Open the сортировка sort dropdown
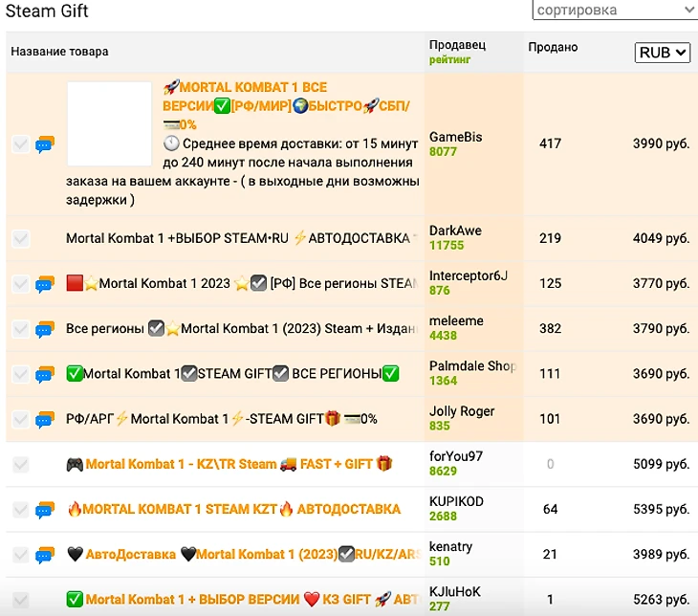The height and width of the screenshot is (616, 698). pos(615,11)
